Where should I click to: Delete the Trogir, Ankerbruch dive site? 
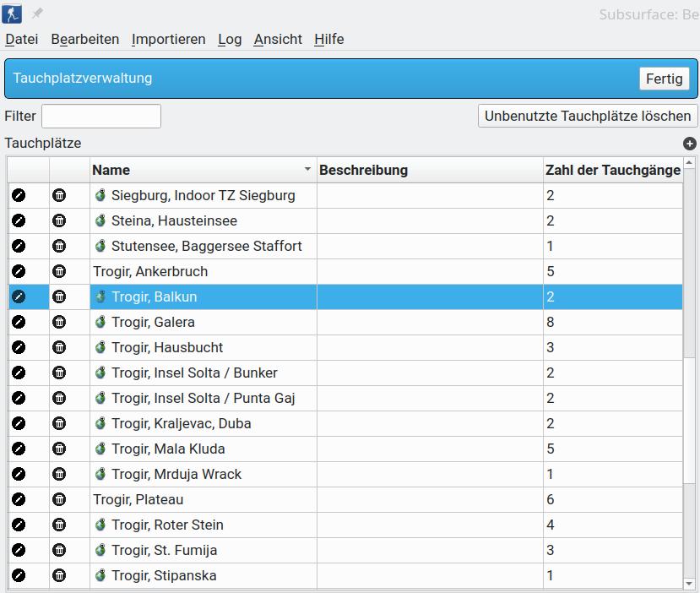pos(59,271)
